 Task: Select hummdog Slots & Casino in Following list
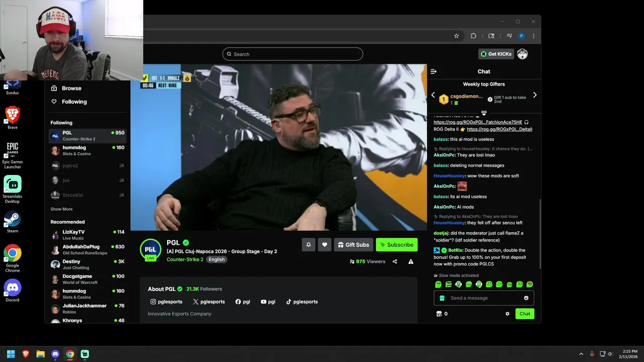[88, 150]
